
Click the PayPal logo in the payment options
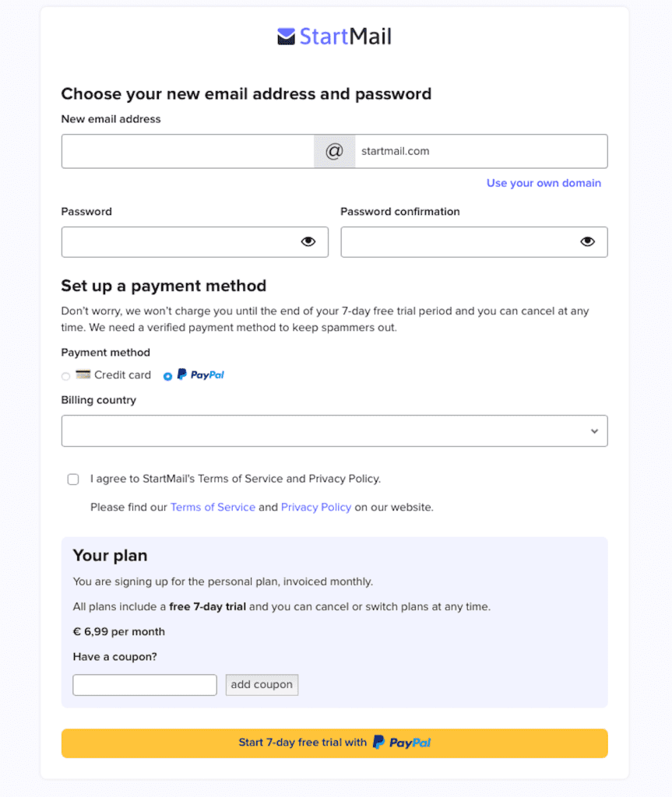(201, 374)
